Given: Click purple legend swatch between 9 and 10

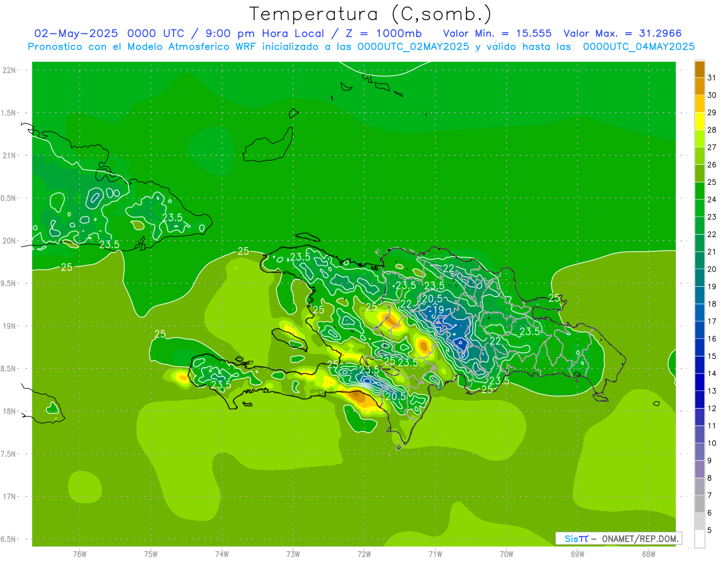Looking at the screenshot, I should click(x=699, y=452).
